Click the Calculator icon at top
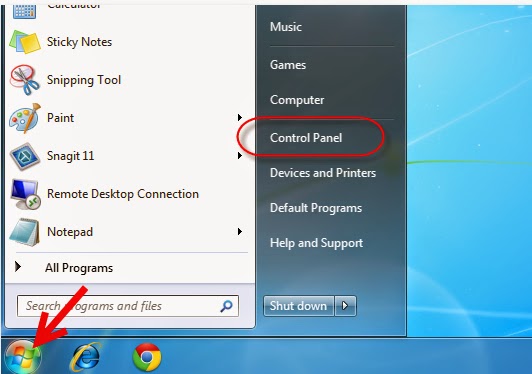The height and width of the screenshot is (374, 532). (24, 11)
